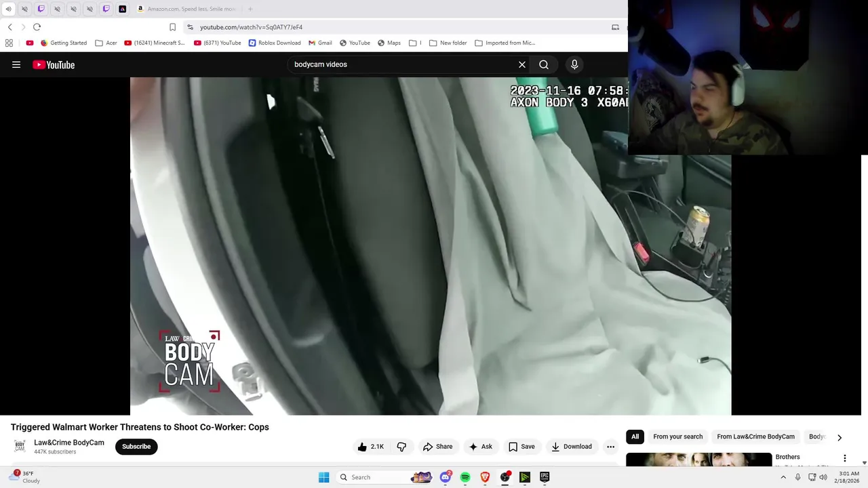Open Getting Started bookmark
The height and width of the screenshot is (488, 868).
[64, 43]
